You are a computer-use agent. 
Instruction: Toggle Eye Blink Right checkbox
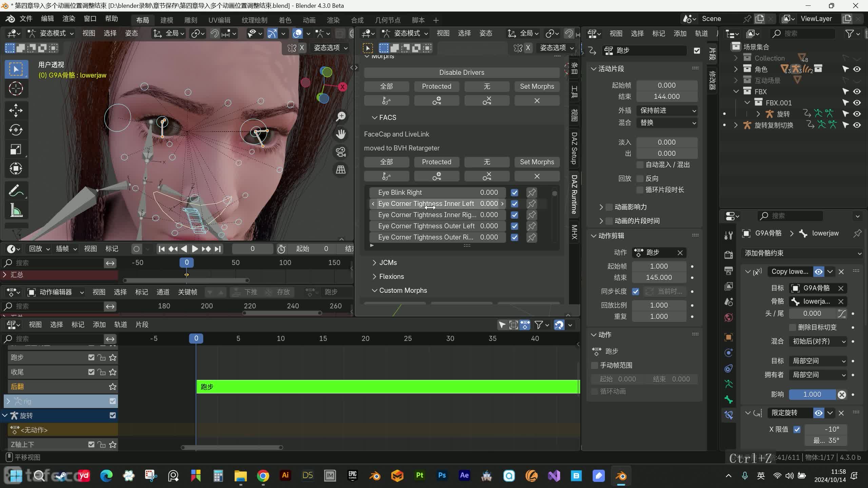point(514,192)
